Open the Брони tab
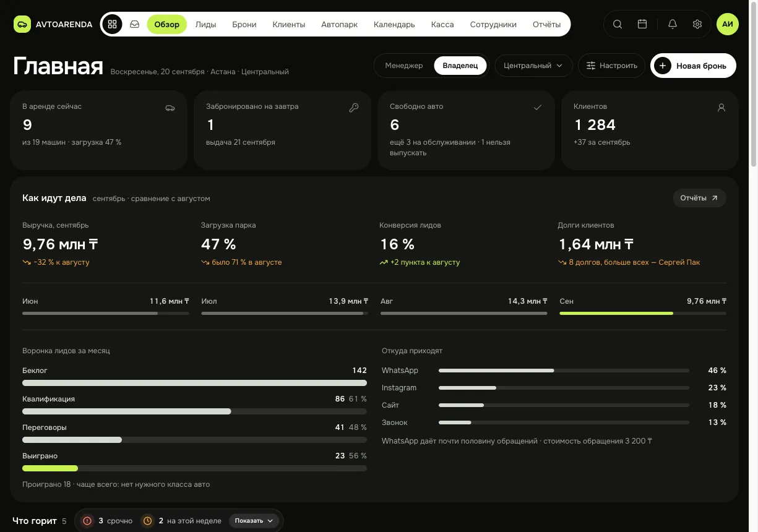This screenshot has width=758, height=532. coord(244,25)
